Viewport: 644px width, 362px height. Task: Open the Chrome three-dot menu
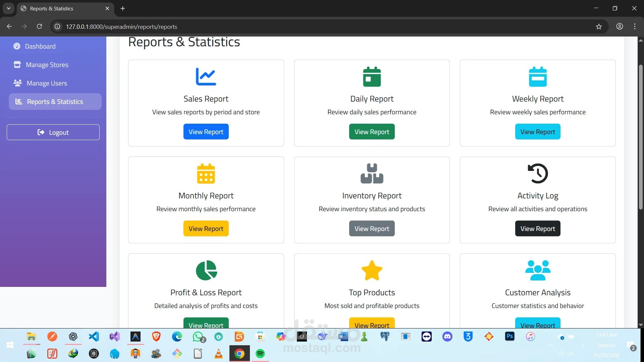[x=635, y=26]
